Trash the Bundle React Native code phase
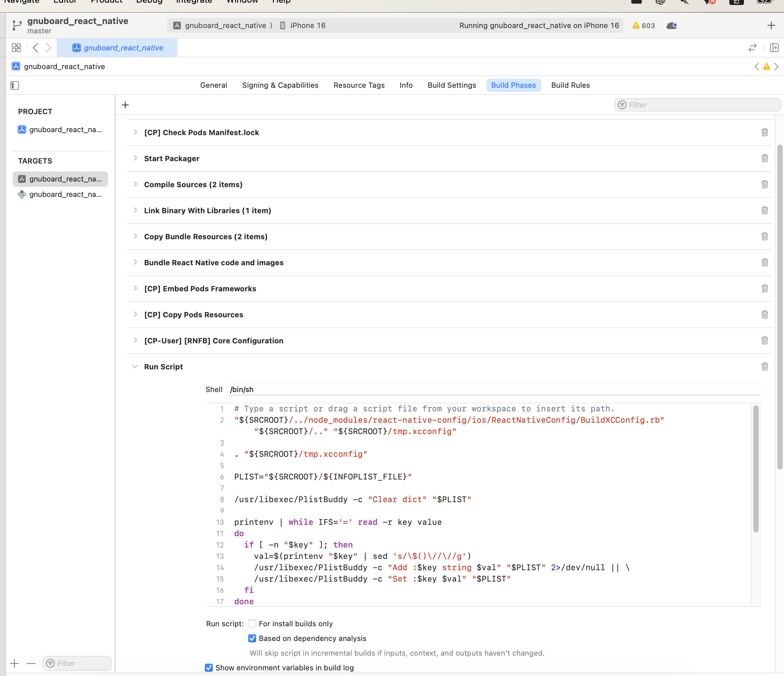 click(764, 262)
